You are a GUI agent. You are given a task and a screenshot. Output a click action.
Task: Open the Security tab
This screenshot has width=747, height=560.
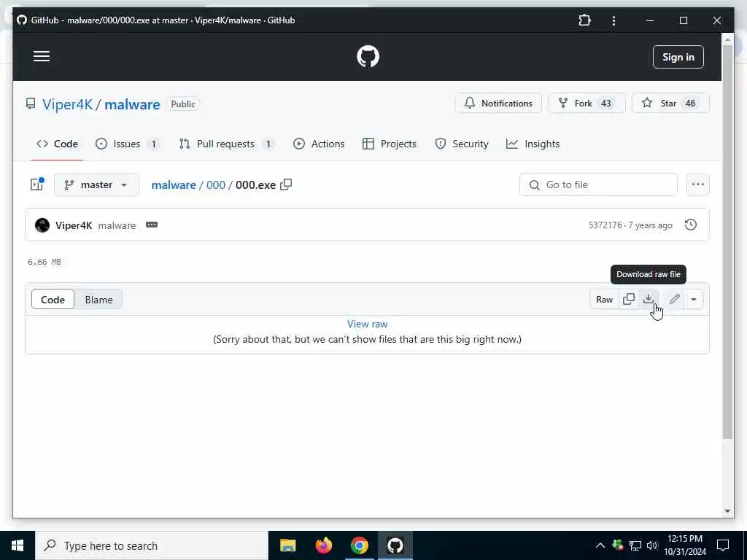(462, 144)
